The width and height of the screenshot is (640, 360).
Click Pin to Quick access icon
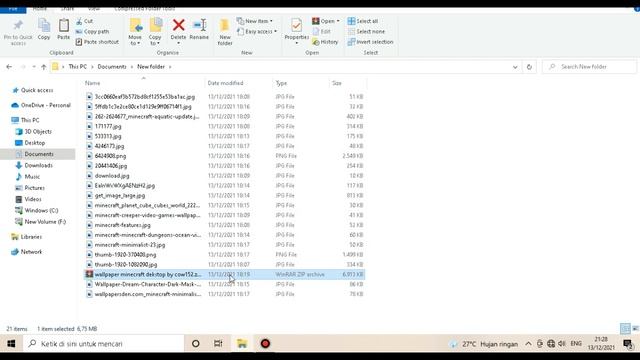[x=18, y=25]
